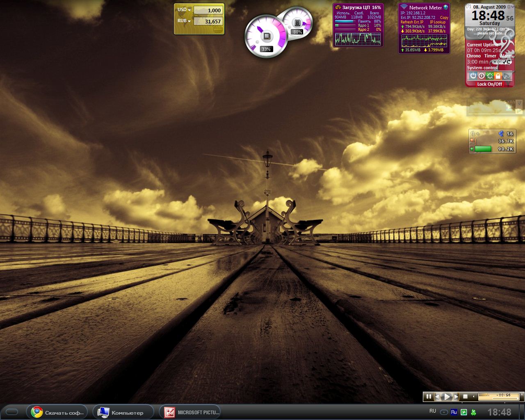Screen dimensions: 525x420
Task: Click the orange padlock lock icon
Action: 498,76
